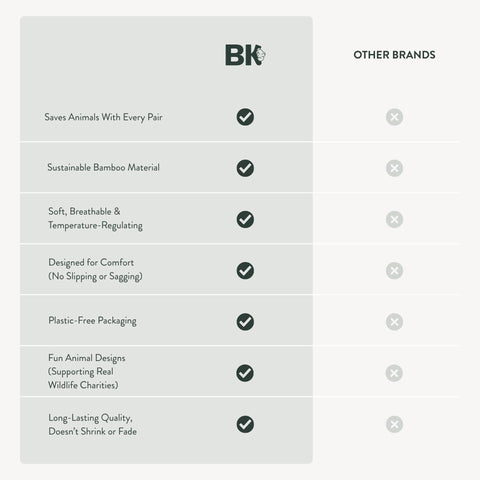
Task: Click checkmark for Saves Animals With Every Pair
Action: (x=245, y=117)
